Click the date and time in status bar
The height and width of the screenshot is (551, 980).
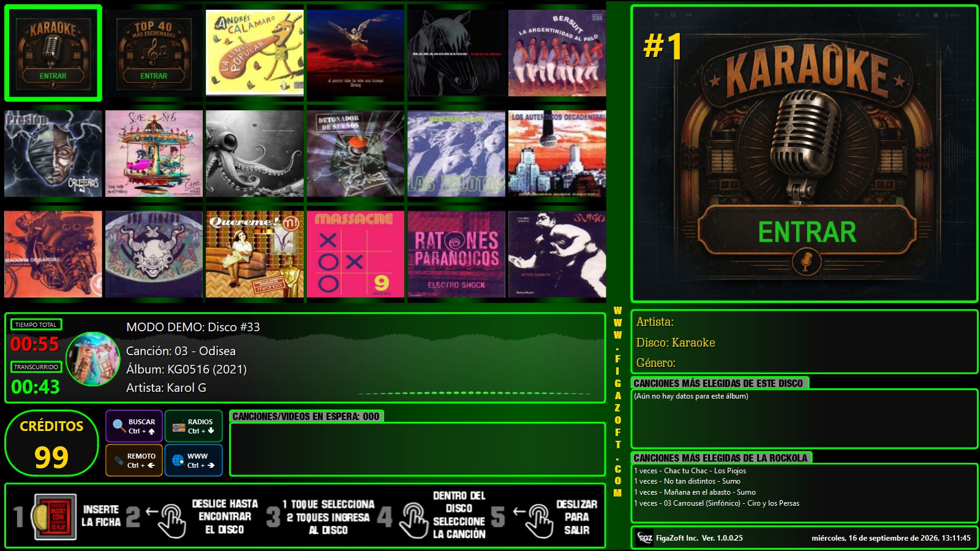coord(891,538)
